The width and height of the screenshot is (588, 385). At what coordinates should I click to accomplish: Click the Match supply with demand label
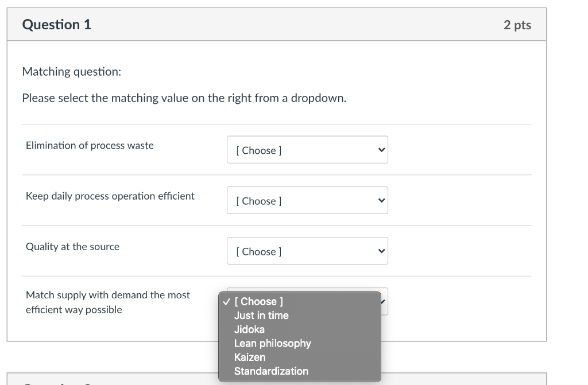[x=107, y=302]
